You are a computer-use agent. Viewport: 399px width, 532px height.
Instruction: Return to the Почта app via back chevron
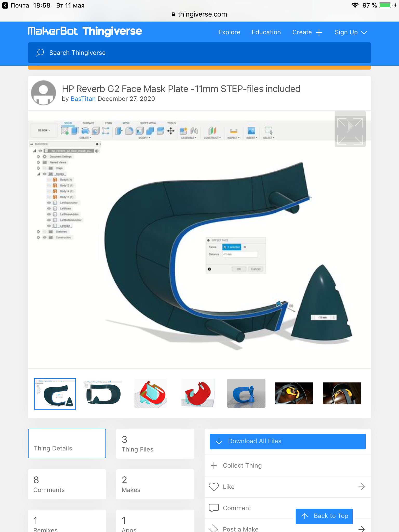5,5
